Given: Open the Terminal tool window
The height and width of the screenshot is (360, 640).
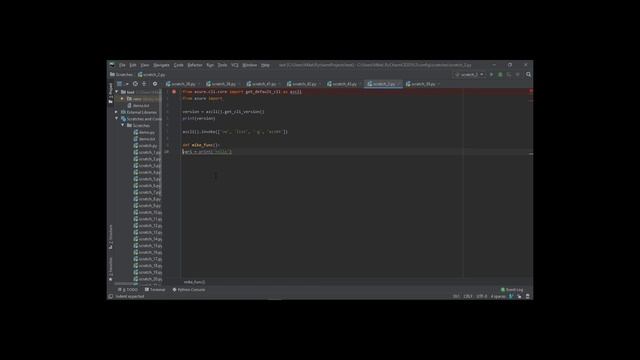Looking at the screenshot, I should (x=155, y=290).
